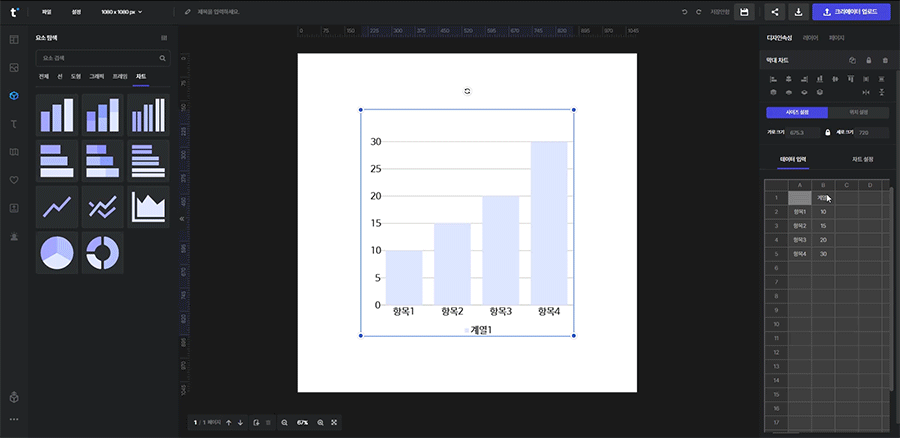This screenshot has height=438, width=900.
Task: Click the save icon in top bar
Action: click(x=744, y=12)
